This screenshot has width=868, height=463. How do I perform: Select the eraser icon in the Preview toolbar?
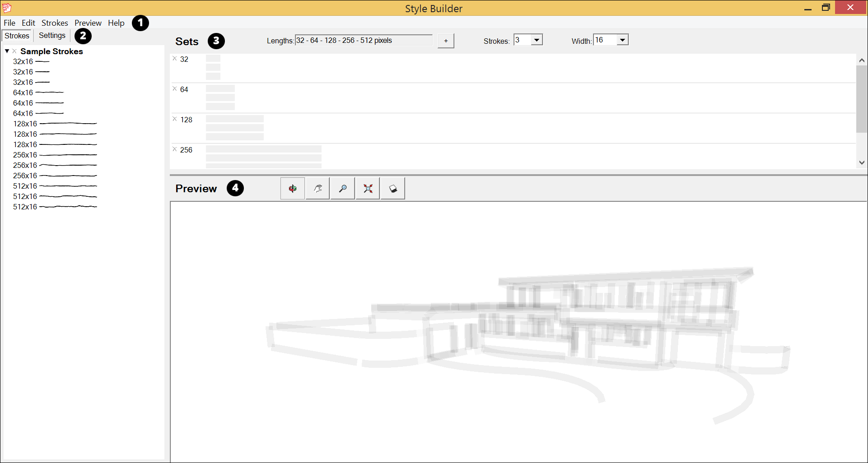pos(392,188)
